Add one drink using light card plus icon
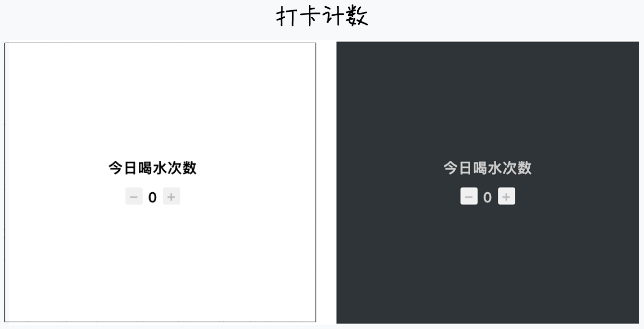The width and height of the screenshot is (644, 329). click(x=171, y=197)
